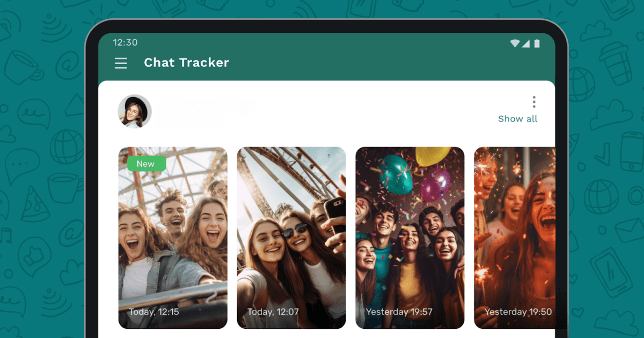644x338 pixels.
Task: Click the Chat Tracker title
Action: pos(186,63)
